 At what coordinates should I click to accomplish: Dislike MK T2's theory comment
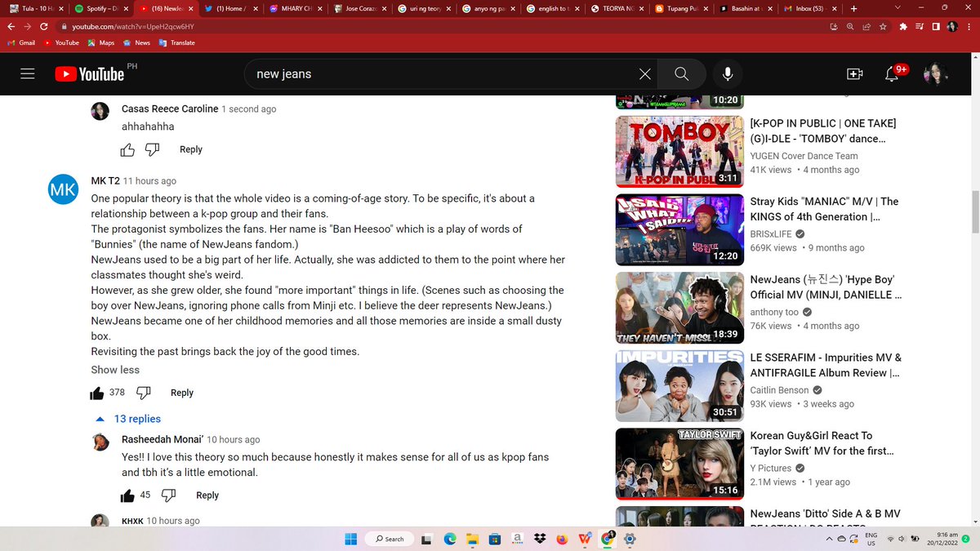click(144, 393)
